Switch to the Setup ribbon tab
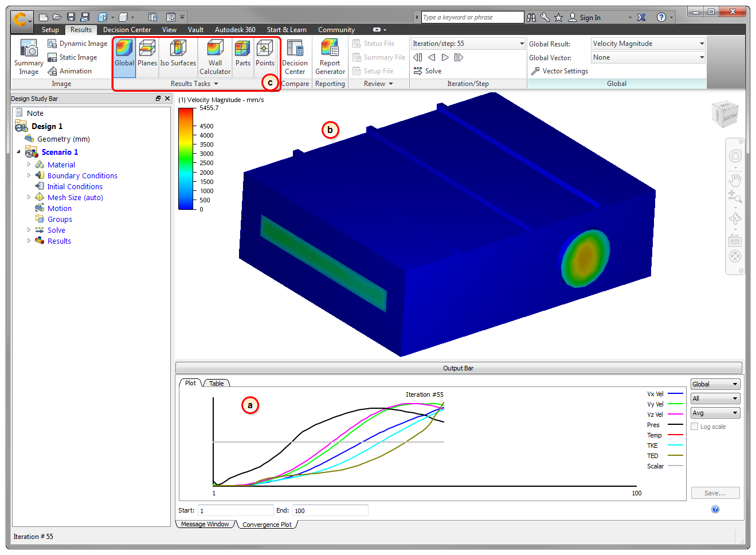 (x=50, y=30)
